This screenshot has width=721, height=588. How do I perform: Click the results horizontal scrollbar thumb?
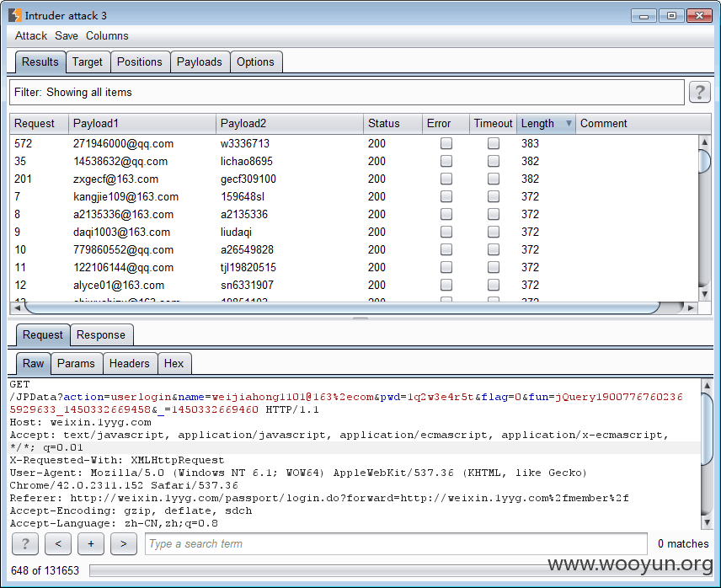coord(343,307)
